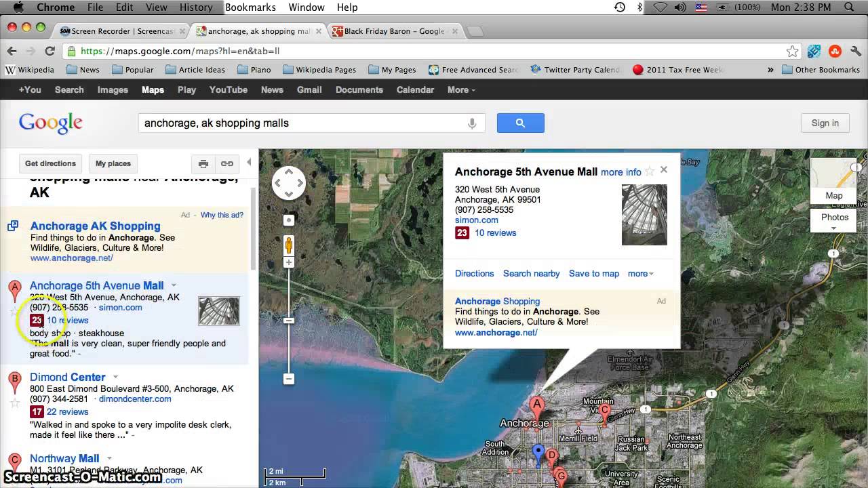This screenshot has height=488, width=868.
Task: Click Bluetooth icon in macOS menu bar
Action: (639, 7)
